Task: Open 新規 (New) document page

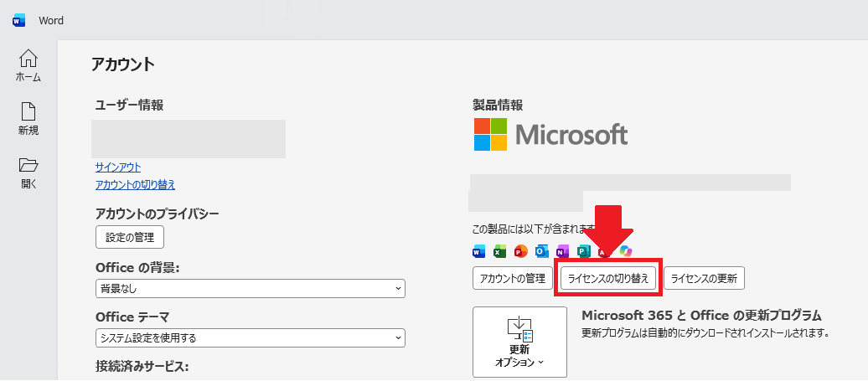Action: [28, 119]
